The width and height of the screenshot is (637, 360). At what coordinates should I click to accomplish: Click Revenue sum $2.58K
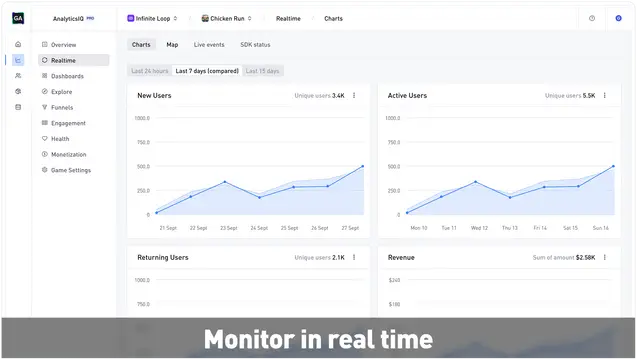(585, 257)
